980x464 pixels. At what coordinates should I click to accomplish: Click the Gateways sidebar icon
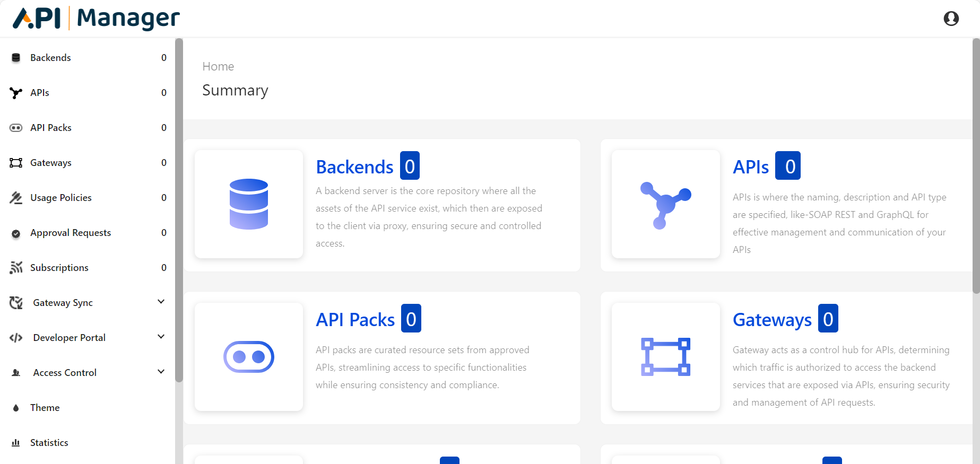coord(16,163)
